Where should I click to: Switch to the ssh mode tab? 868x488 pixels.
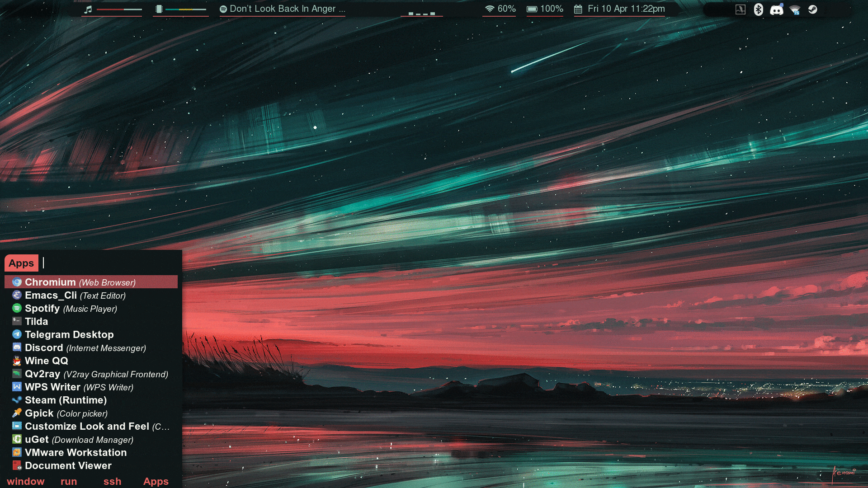pos(112,481)
